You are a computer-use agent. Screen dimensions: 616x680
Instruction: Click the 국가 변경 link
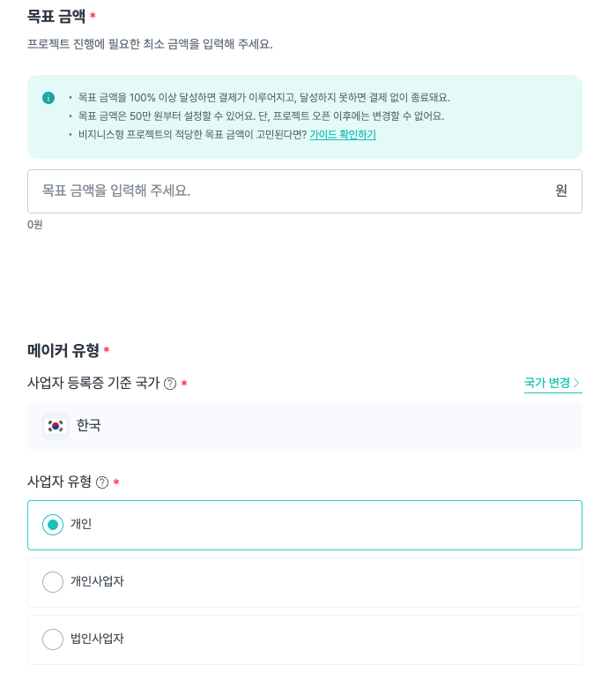[x=553, y=383]
